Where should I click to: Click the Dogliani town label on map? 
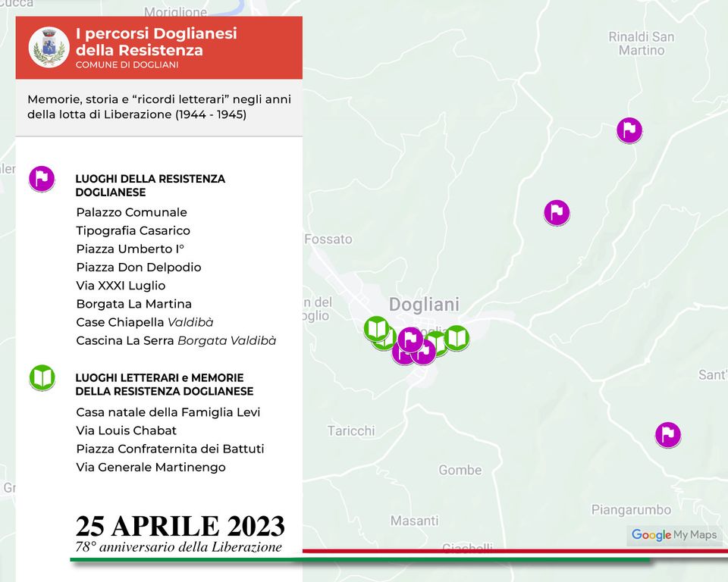click(424, 305)
